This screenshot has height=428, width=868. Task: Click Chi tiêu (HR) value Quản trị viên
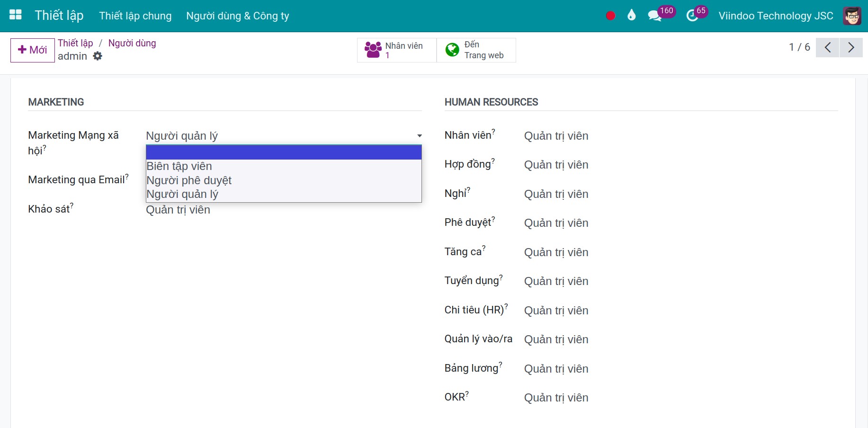[556, 311]
